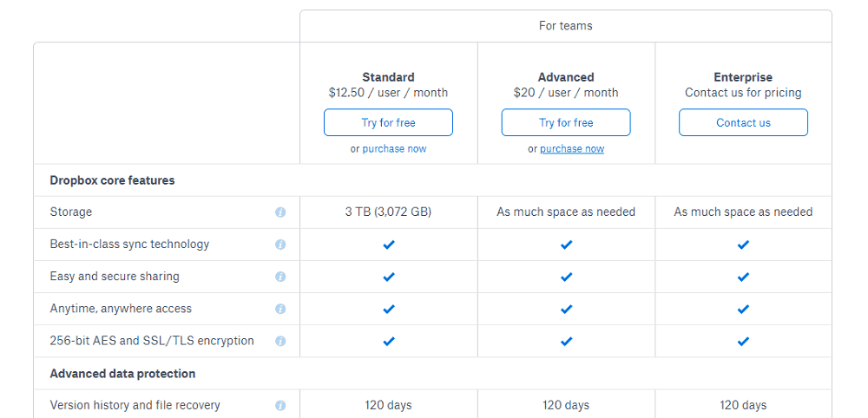868x418 pixels.
Task: Click the $20 / user / month price
Action: 566,93
